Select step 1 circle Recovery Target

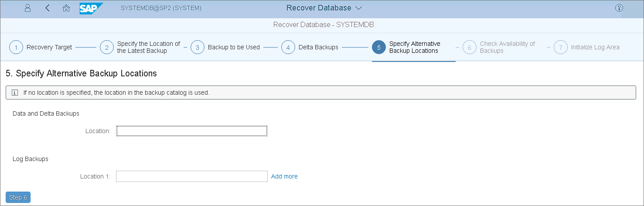tap(16, 47)
